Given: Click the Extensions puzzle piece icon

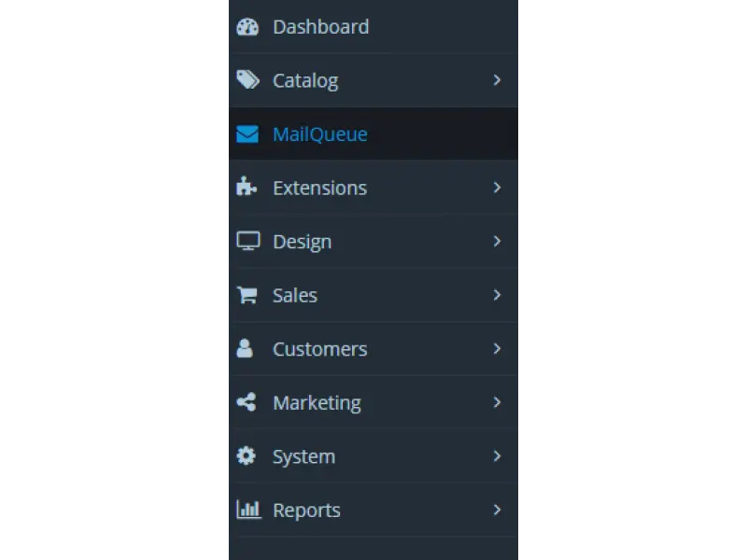Looking at the screenshot, I should click(x=247, y=187).
